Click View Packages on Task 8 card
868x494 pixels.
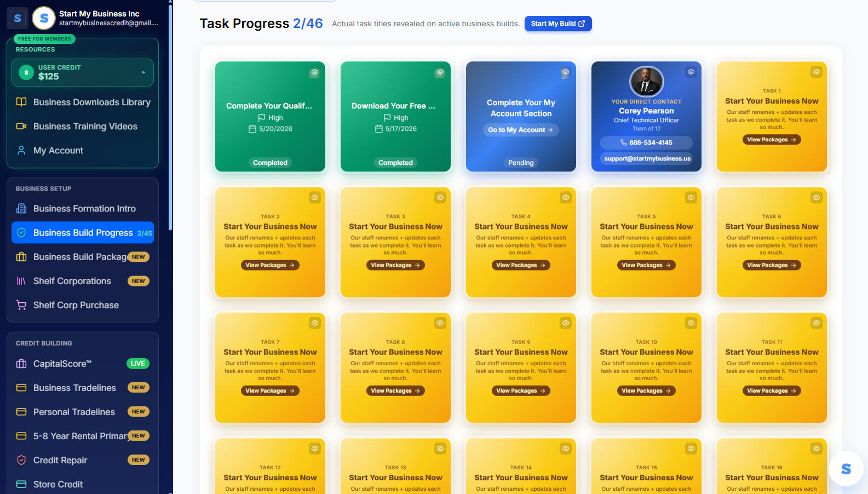[x=395, y=390]
